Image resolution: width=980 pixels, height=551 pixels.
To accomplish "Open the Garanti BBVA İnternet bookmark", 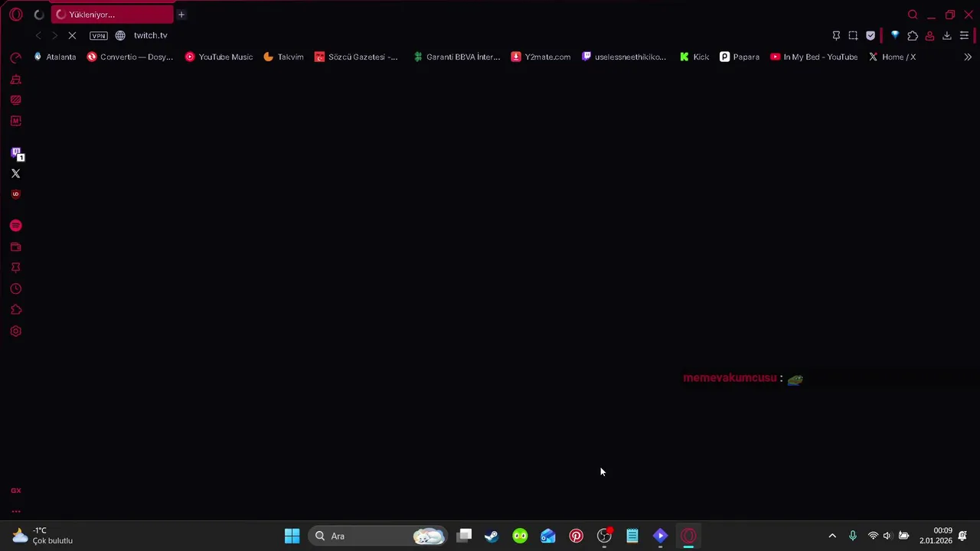I will click(x=456, y=57).
